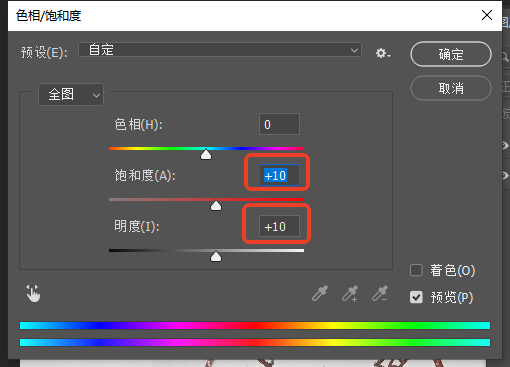Click the 饱和度(A) label
Image resolution: width=510 pixels, height=367 pixels.
145,175
